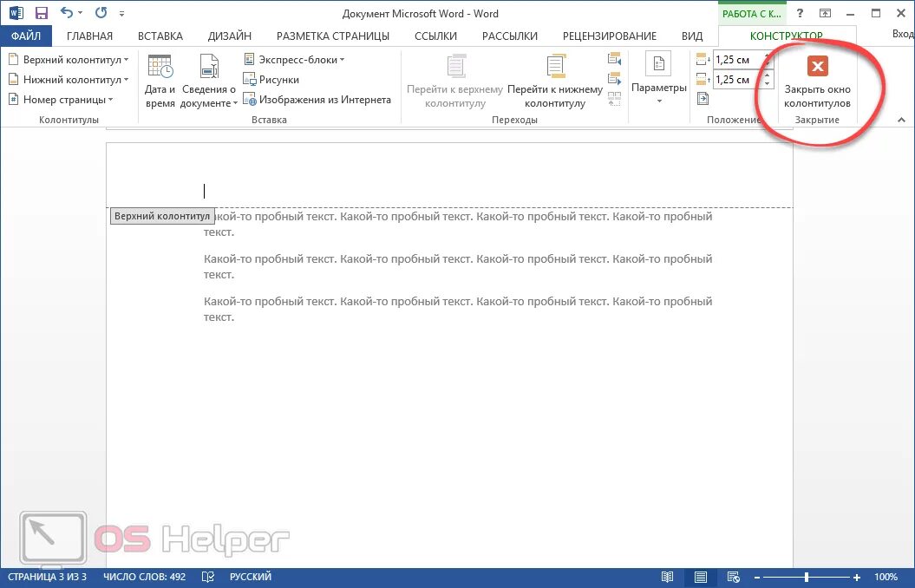Click the СТРАНИЦА 3 ИЗ 3 indicator
915x588 pixels.
coord(47,577)
